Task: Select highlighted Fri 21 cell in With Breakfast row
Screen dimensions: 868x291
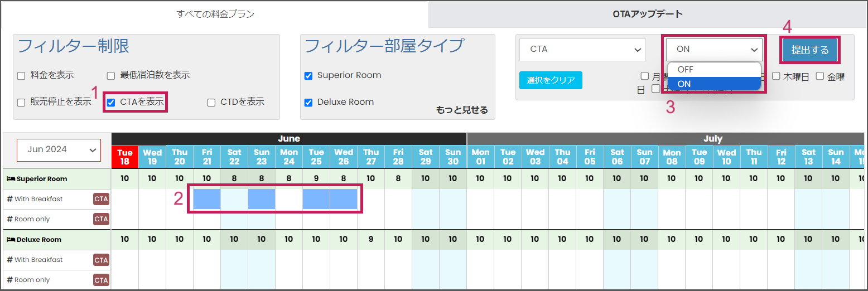Action: [207, 199]
